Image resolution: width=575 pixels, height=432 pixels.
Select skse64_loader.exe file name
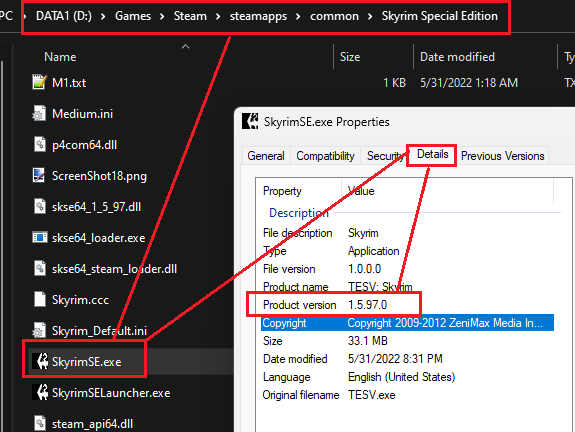pos(98,238)
